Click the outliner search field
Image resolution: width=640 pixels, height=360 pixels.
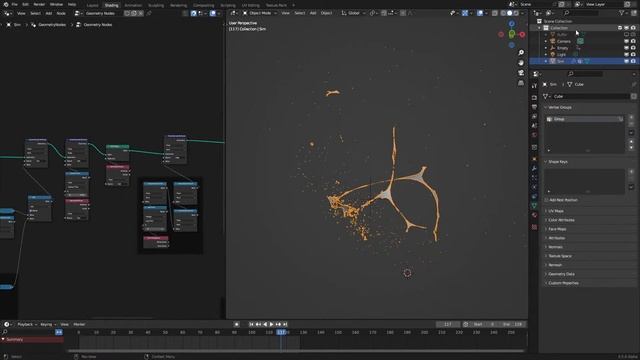click(x=582, y=13)
